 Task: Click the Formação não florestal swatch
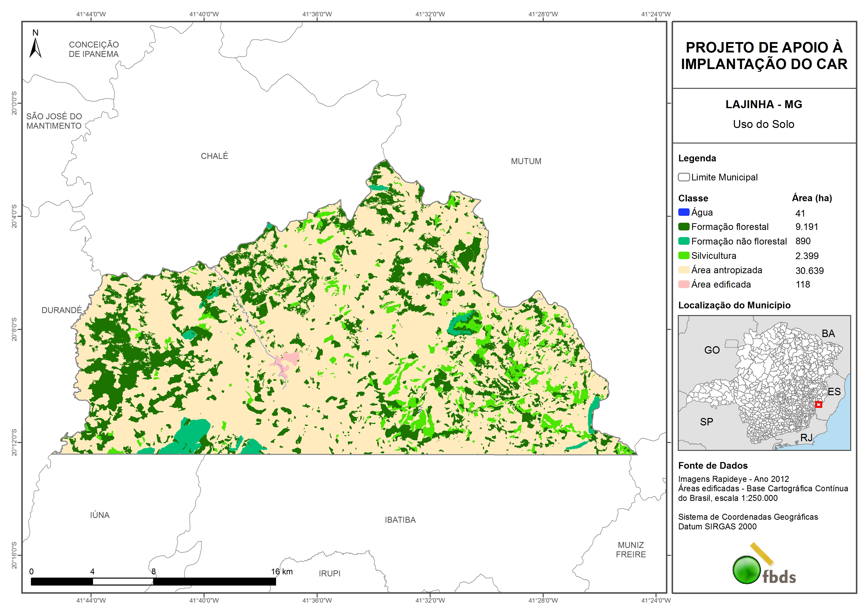683,241
